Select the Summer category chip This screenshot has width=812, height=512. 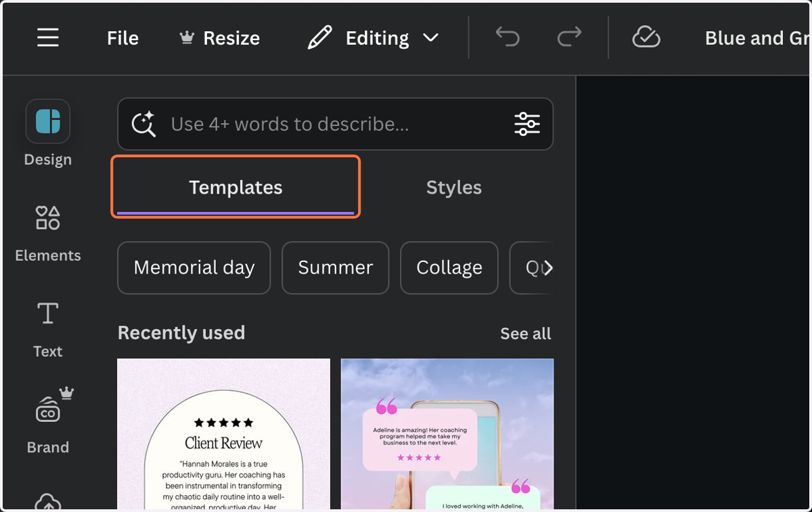pos(336,268)
